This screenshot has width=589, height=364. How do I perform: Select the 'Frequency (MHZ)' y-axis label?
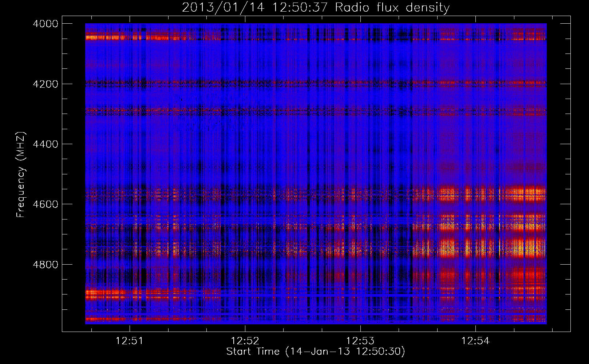pyautogui.click(x=21, y=174)
